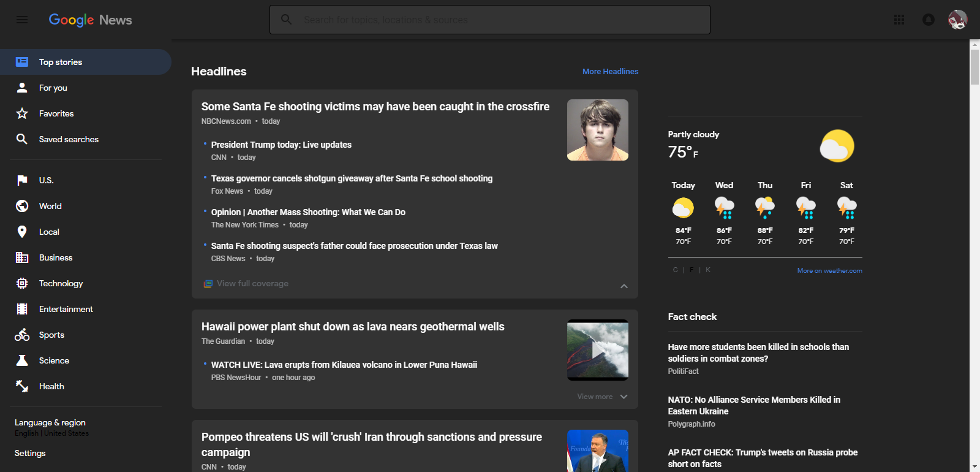Open the account profile avatar

click(x=958, y=20)
